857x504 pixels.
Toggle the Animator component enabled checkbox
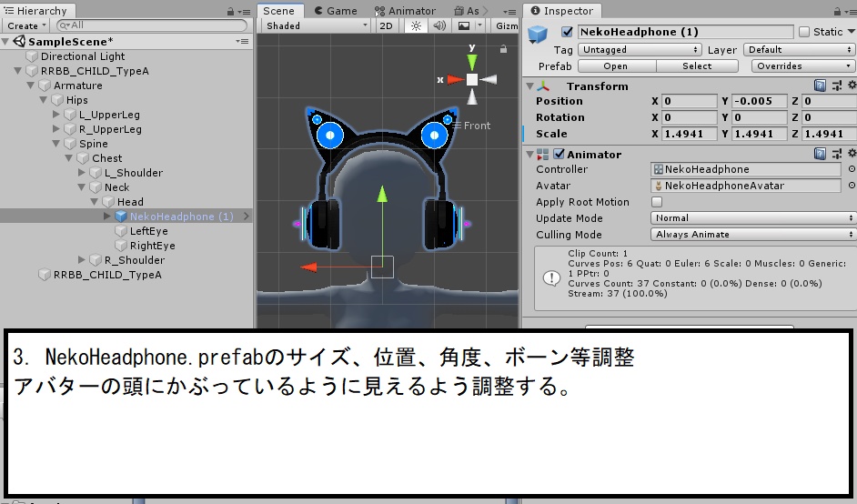559,154
